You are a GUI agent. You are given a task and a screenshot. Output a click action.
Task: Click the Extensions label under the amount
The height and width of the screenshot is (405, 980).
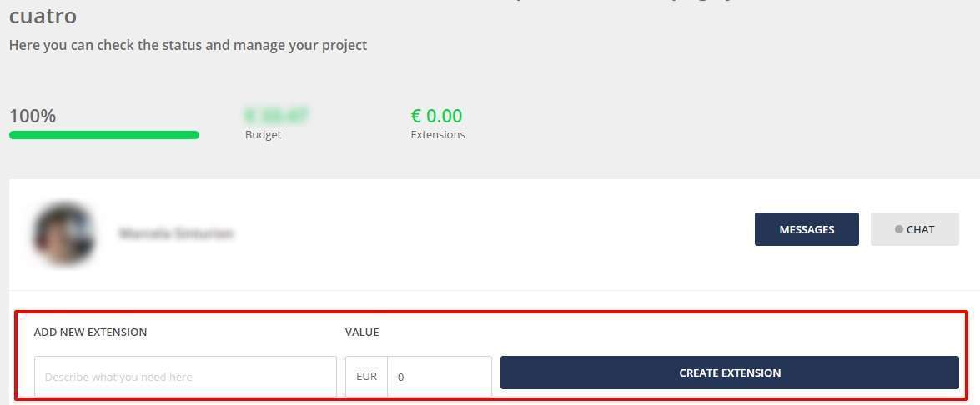tap(438, 135)
